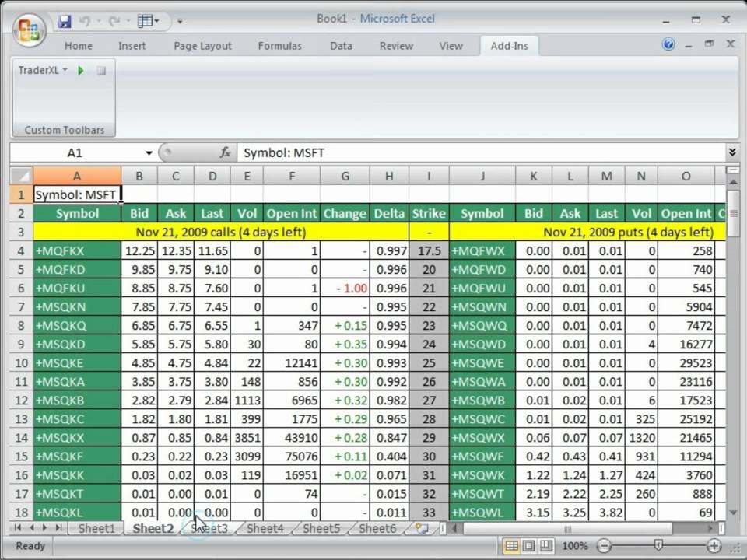Go to next sheet navigation arrow
747x560 pixels.
45,527
